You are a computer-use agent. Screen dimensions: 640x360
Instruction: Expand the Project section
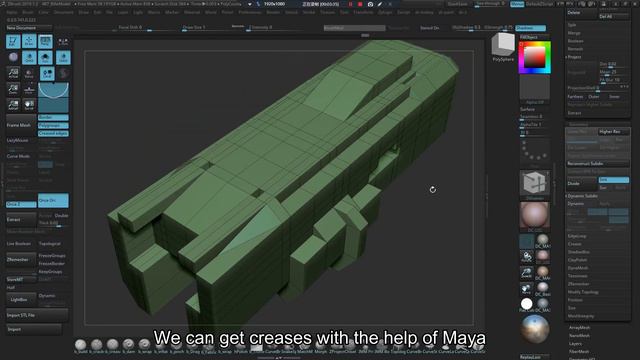pyautogui.click(x=574, y=57)
